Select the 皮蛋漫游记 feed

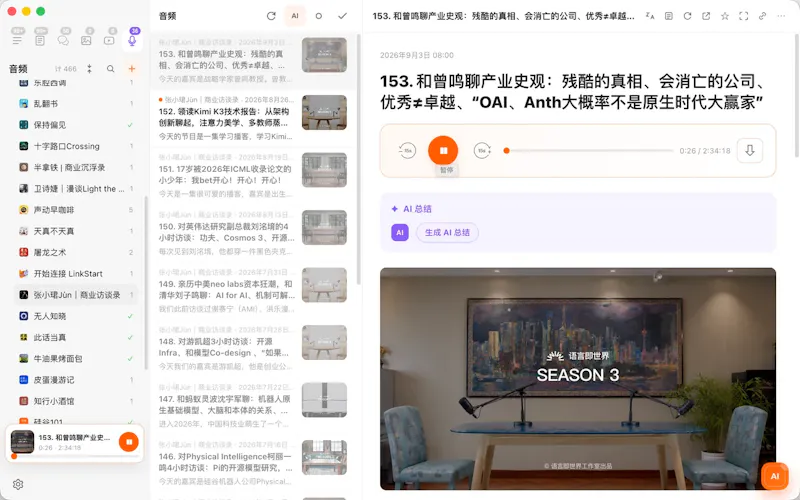click(x=76, y=380)
